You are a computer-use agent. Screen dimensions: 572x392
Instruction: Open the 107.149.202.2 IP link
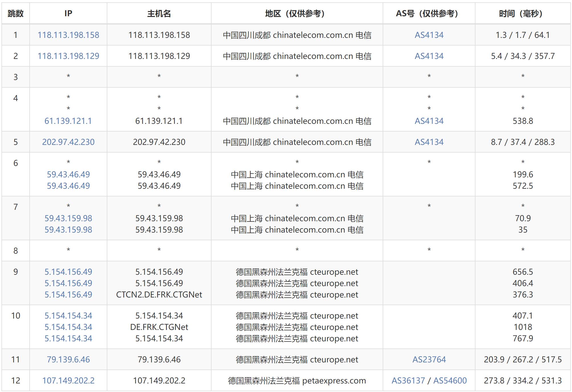[x=68, y=381]
